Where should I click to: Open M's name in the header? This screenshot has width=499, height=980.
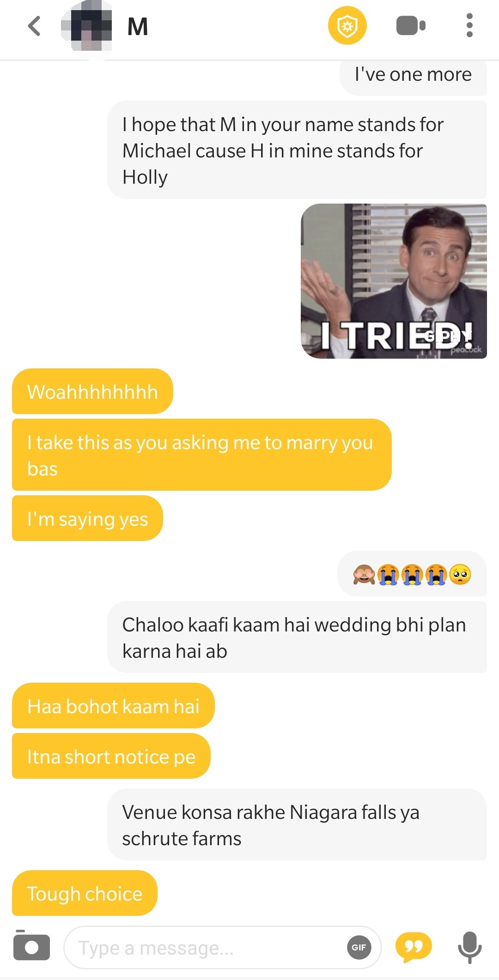pyautogui.click(x=138, y=27)
